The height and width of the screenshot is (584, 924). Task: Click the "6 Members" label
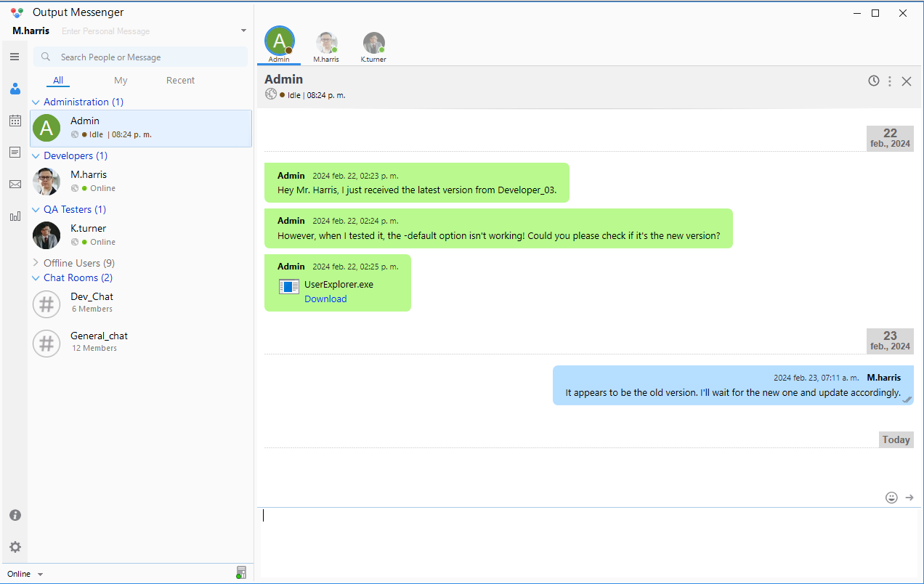92,309
